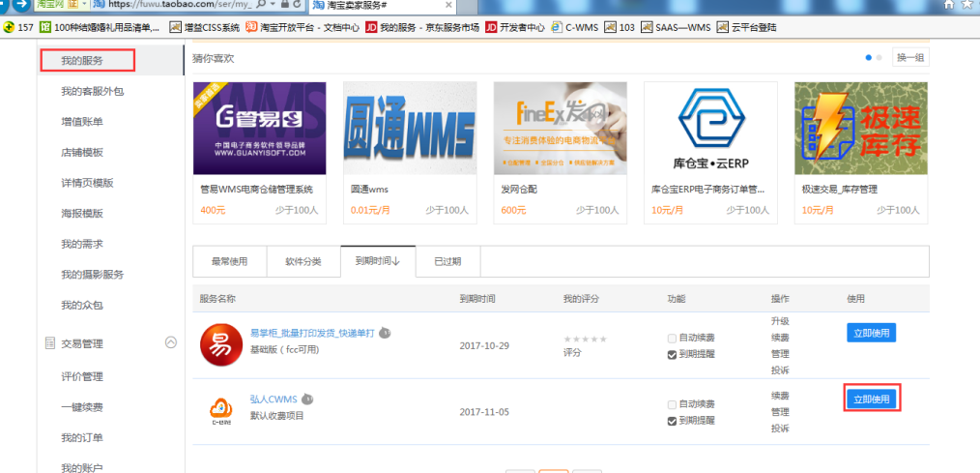Open the 淘宝开放平台 文档中心 bookmark
This screenshot has height=473, width=980.
point(303,27)
